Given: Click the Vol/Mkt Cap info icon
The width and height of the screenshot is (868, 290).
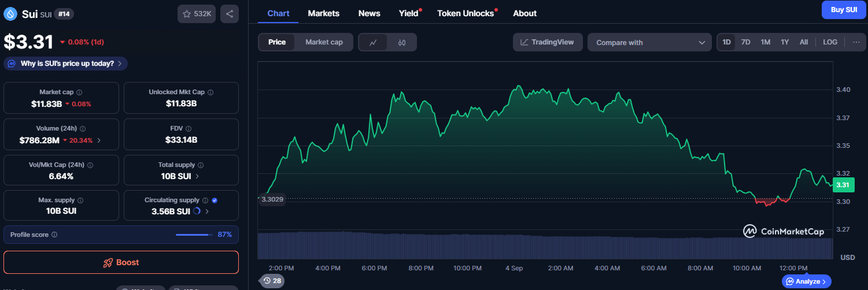Looking at the screenshot, I should [90, 165].
